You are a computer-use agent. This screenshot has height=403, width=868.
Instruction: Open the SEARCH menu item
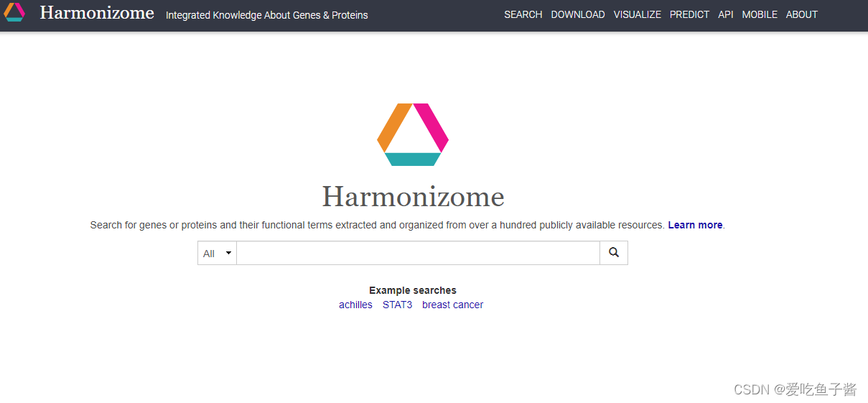pos(523,14)
